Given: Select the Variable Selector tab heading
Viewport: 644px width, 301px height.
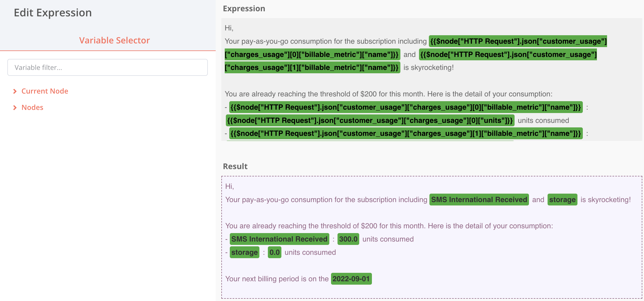Looking at the screenshot, I should pos(114,40).
